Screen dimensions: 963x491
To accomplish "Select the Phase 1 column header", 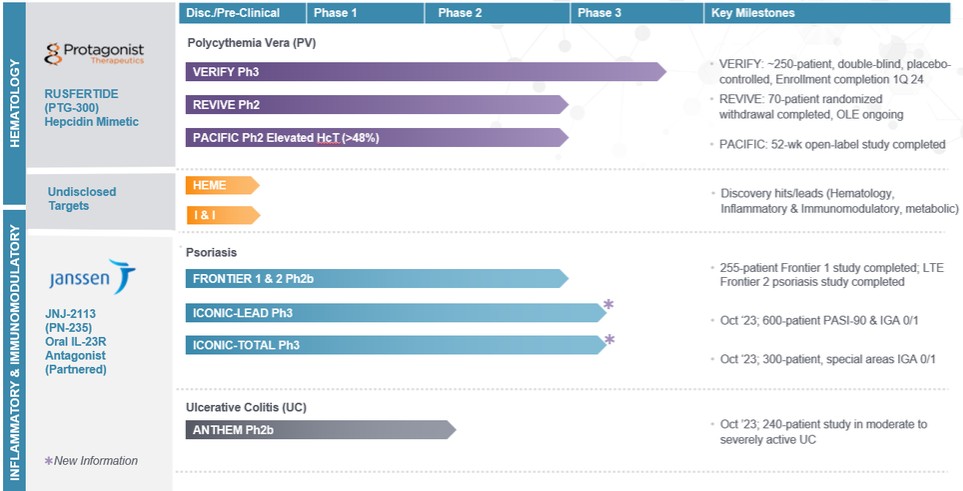I will 365,13.
